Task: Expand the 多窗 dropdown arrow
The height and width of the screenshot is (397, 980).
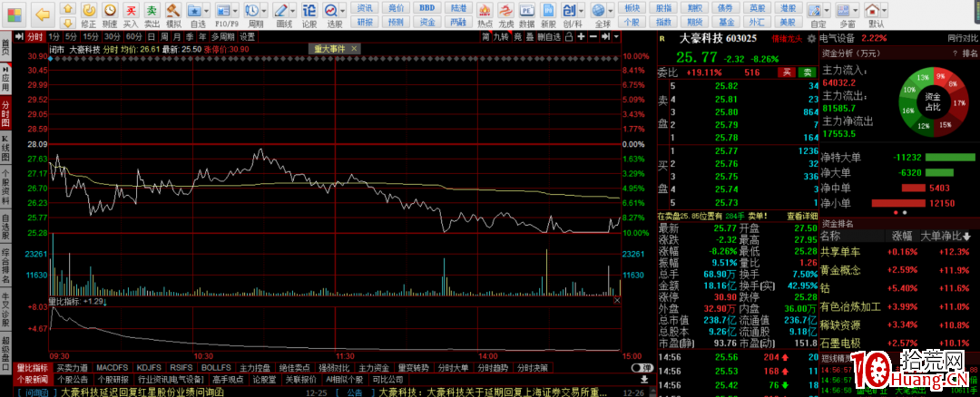Action: [856, 11]
